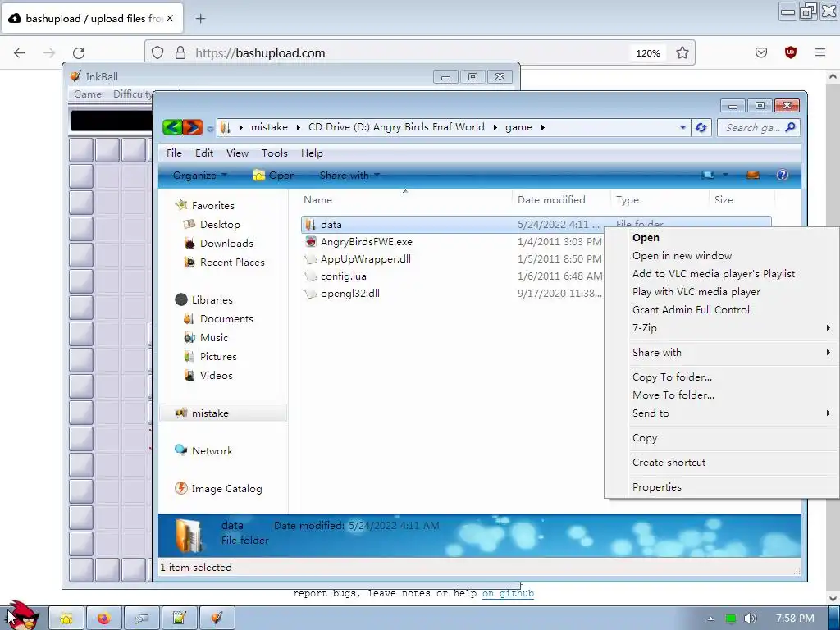Open Firefox hamburger menu
The width and height of the screenshot is (840, 630).
click(x=820, y=52)
